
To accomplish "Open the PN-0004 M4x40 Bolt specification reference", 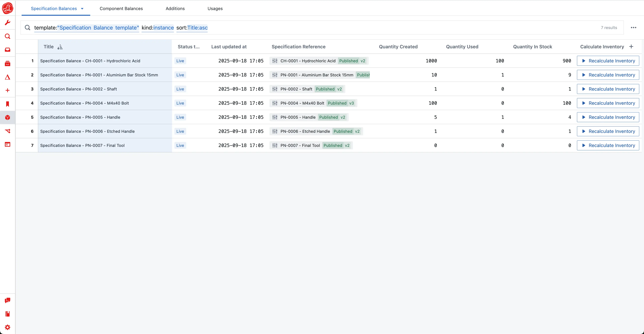I will click(302, 103).
